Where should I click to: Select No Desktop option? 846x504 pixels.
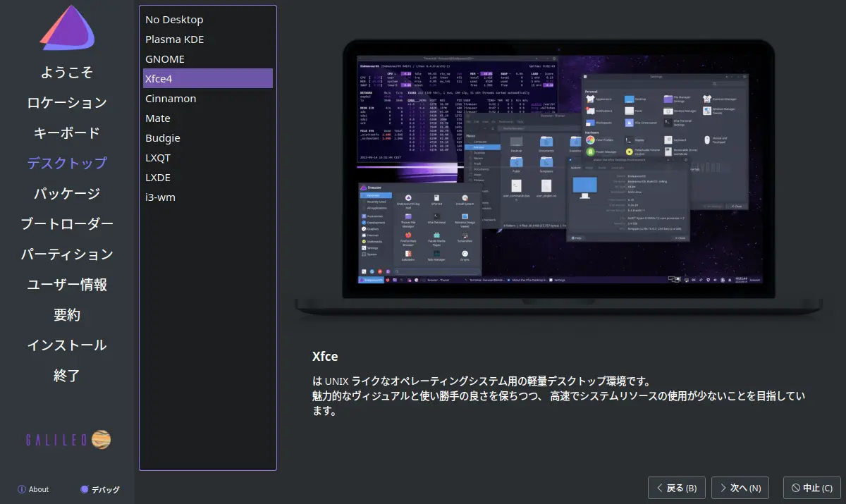point(174,20)
